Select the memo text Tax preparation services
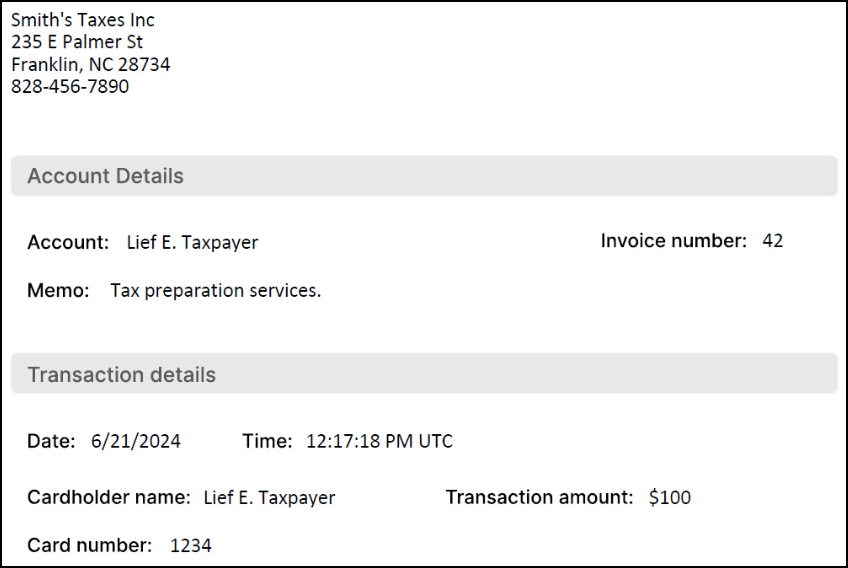Screen dimensions: 848x568 [x=216, y=290]
